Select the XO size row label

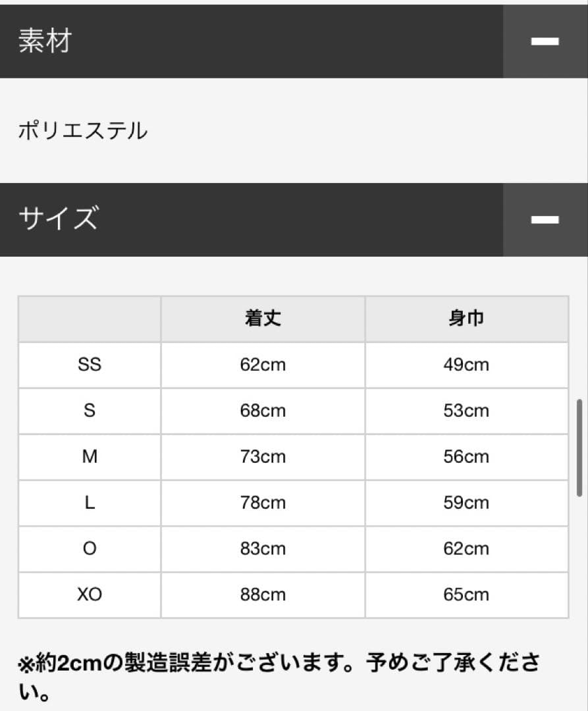click(88, 594)
